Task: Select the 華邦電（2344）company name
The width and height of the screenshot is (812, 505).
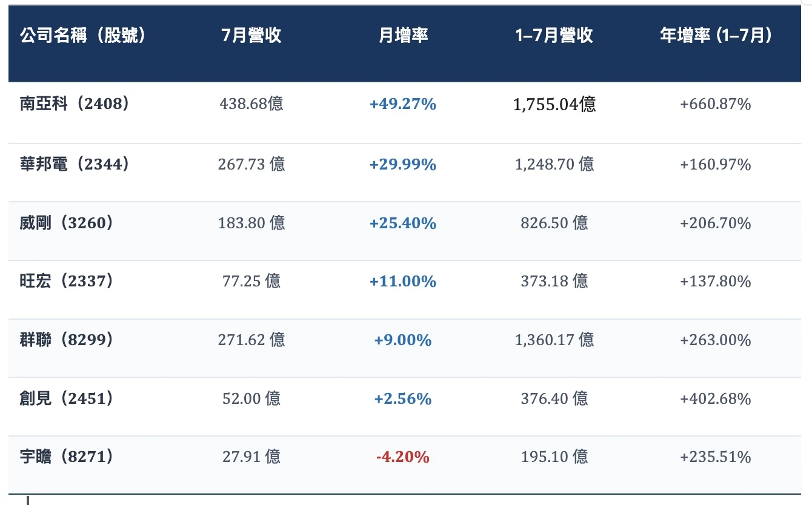Action: (75, 164)
